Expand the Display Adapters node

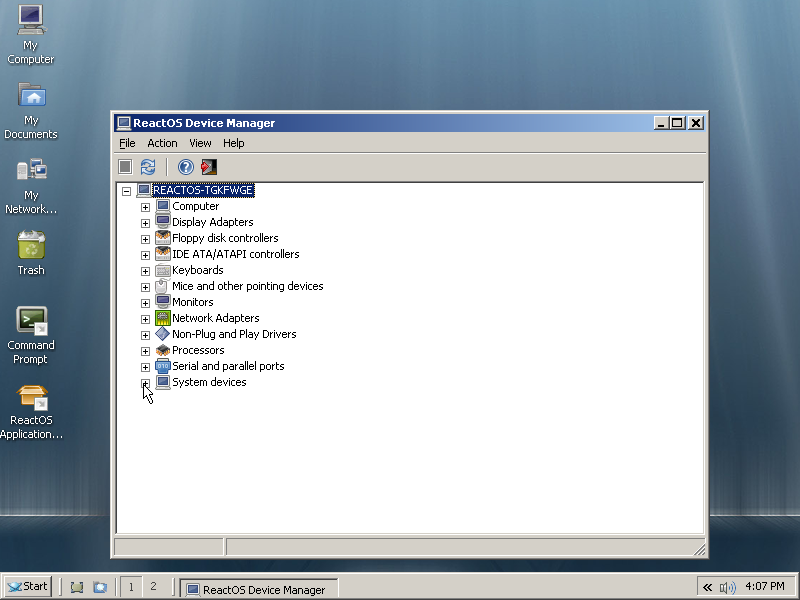[x=145, y=223]
